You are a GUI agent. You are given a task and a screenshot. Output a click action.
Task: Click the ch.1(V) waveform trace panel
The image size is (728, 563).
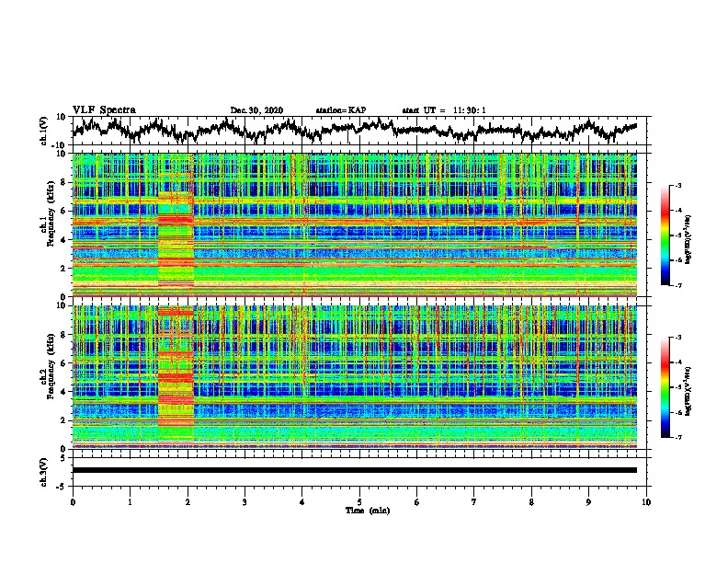pos(361,131)
